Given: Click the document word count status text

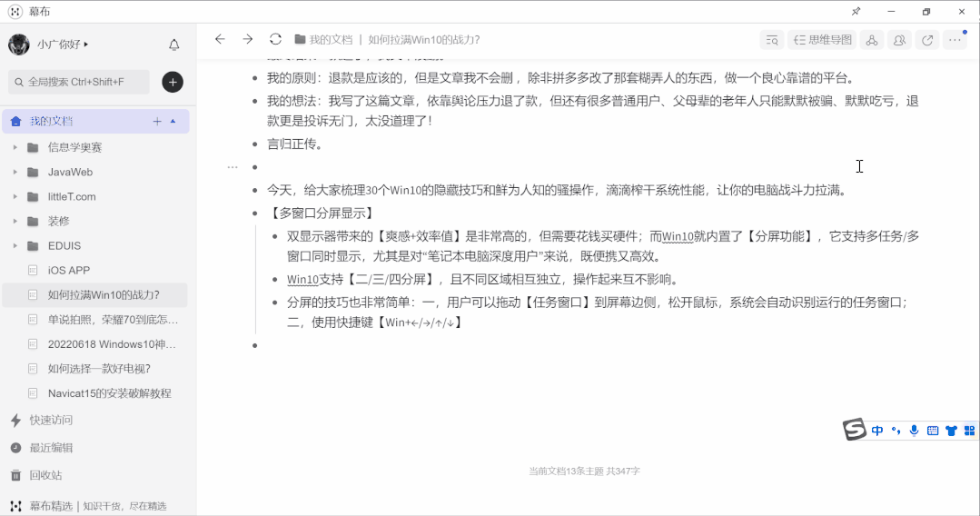Looking at the screenshot, I should pyautogui.click(x=584, y=471).
